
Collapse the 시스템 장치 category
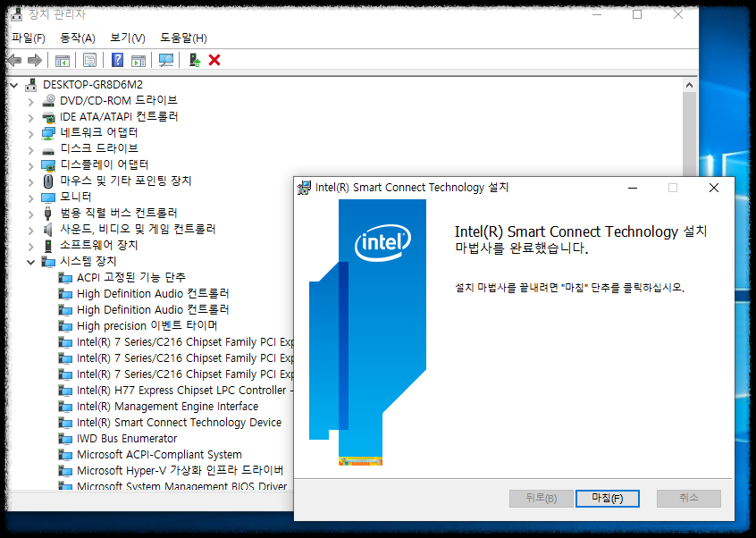click(x=31, y=262)
